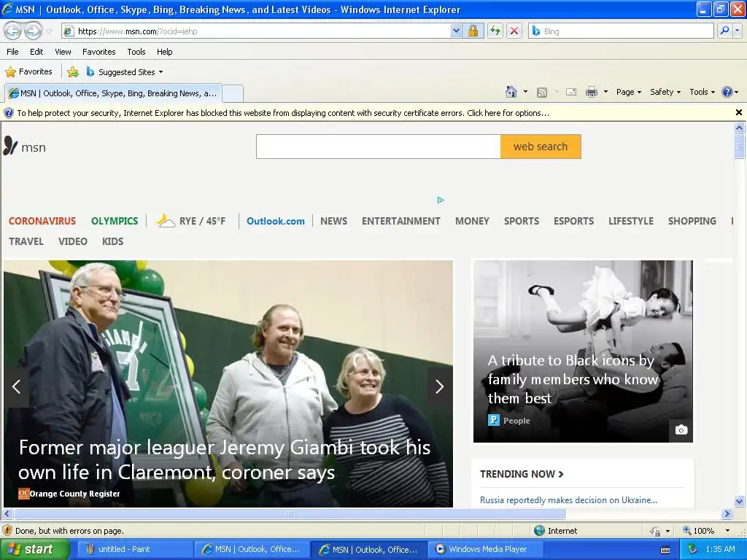
Task: Open the Favorites menu
Action: (98, 52)
